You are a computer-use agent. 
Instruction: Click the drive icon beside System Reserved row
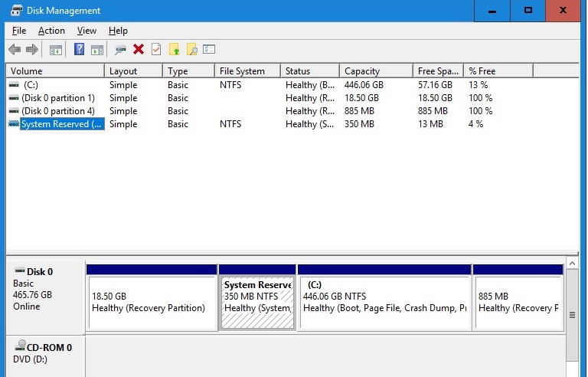pyautogui.click(x=14, y=124)
